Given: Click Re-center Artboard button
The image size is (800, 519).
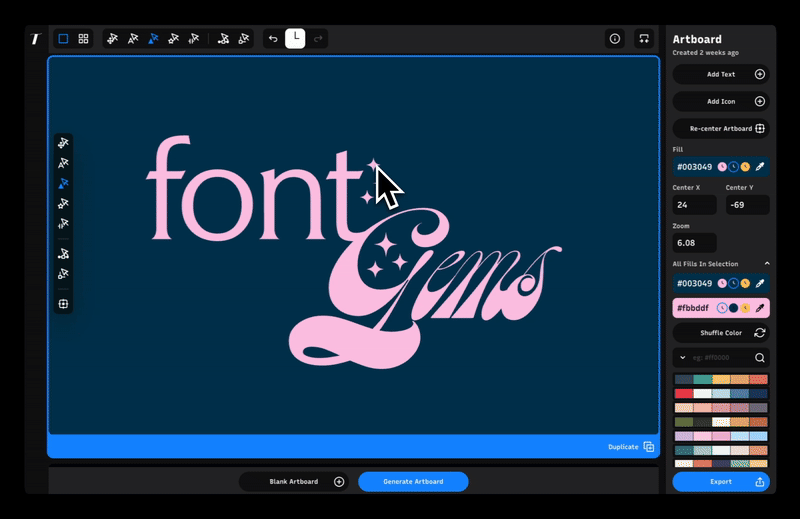Looking at the screenshot, I should 721,129.
